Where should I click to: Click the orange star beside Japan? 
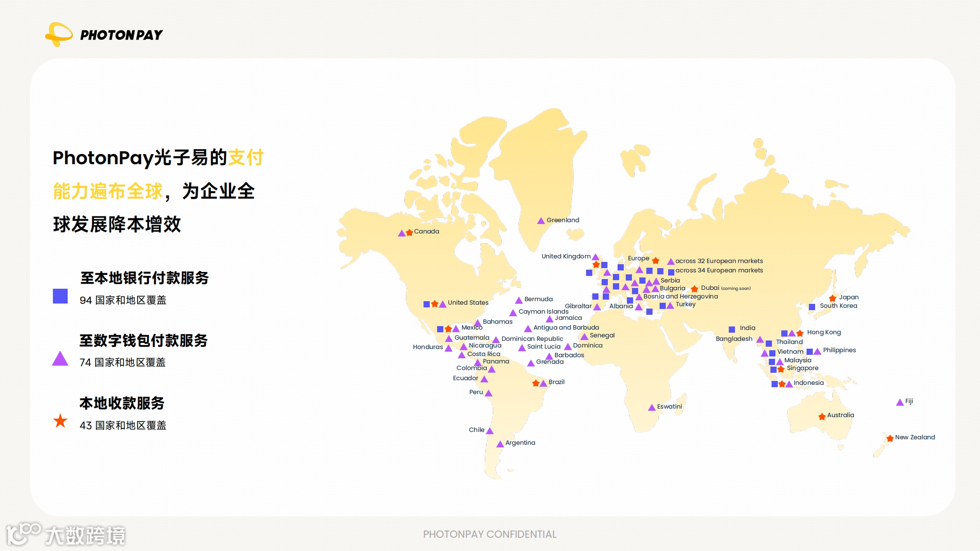pyautogui.click(x=833, y=298)
